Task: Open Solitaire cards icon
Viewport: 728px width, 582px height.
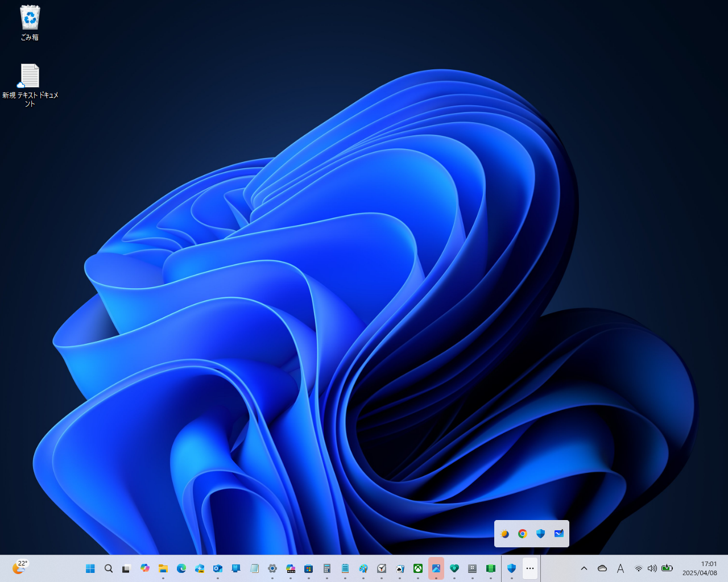Action: [x=400, y=568]
